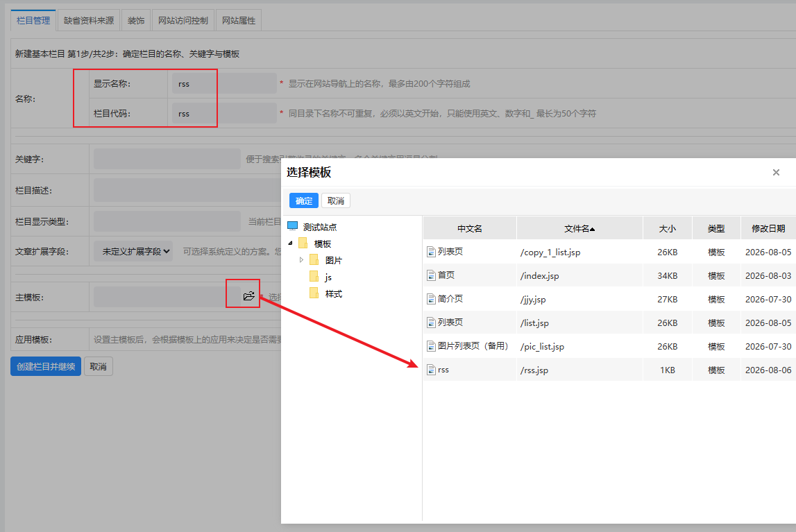
Task: Switch to the 网站访问控制 tab
Action: [183, 20]
